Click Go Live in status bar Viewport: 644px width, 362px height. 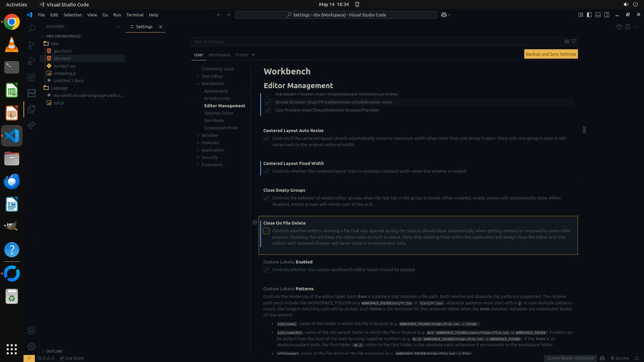coord(620,358)
